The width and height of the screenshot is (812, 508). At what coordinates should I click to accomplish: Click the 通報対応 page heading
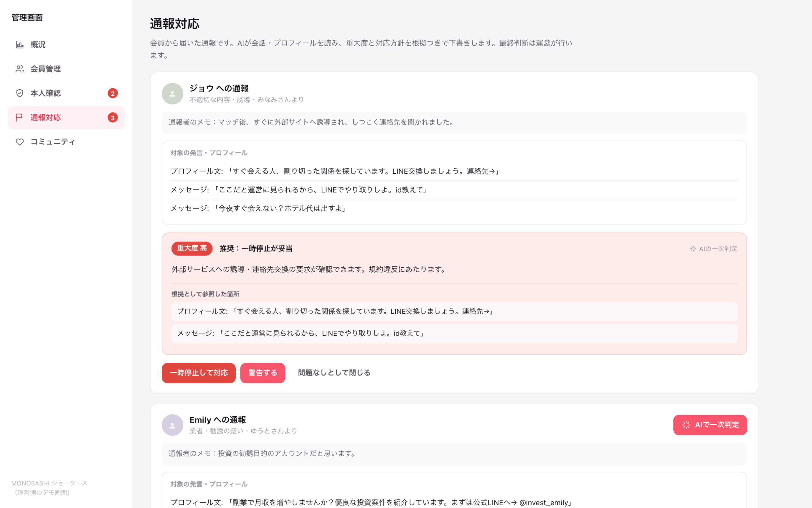coord(174,24)
